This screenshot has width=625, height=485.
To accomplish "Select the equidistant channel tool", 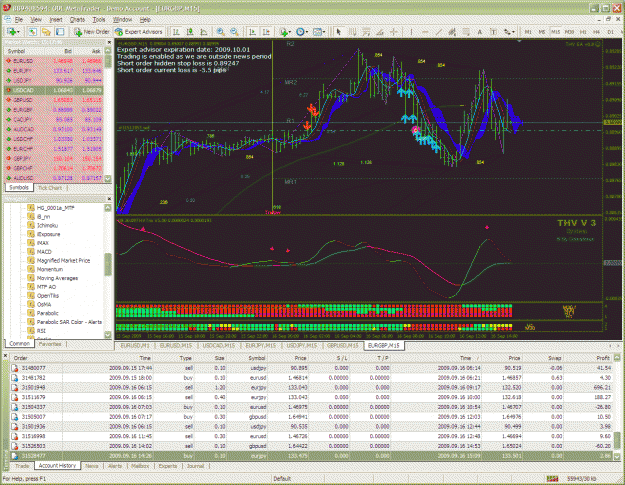I will [x=452, y=32].
